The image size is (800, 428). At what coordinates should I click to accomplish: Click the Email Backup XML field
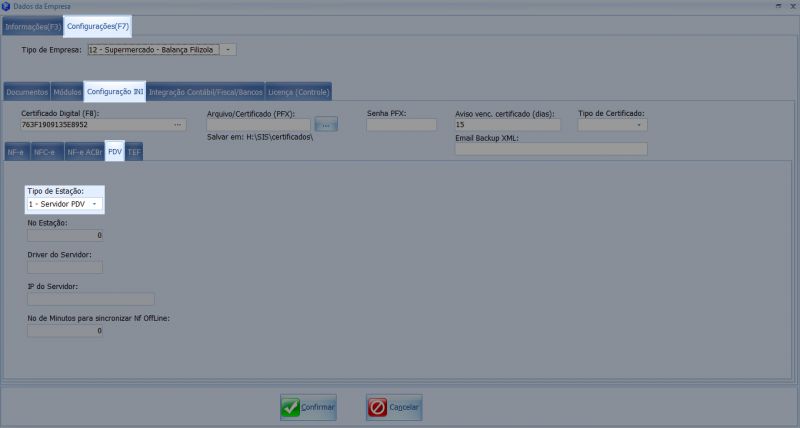[x=550, y=150]
